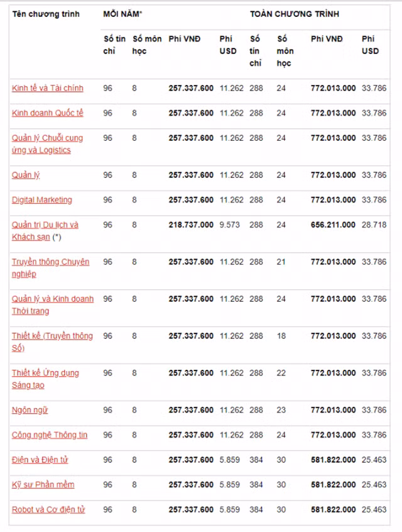Open the Robot và Cơ điện tử link
402x532 pixels.
(x=48, y=509)
